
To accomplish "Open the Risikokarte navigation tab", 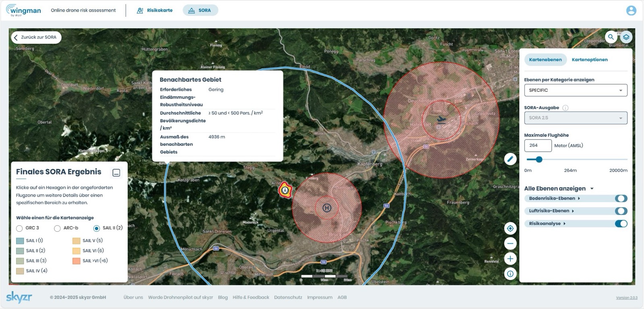I will coord(155,10).
